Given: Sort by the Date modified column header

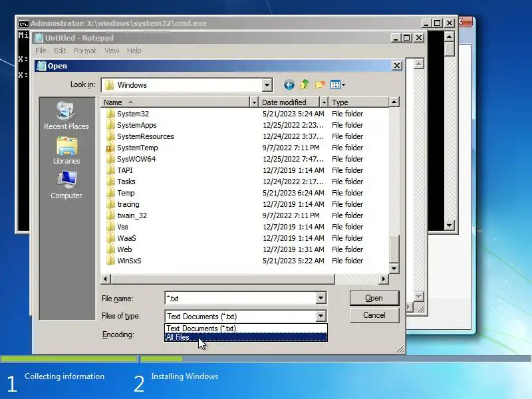Looking at the screenshot, I should coord(289,102).
